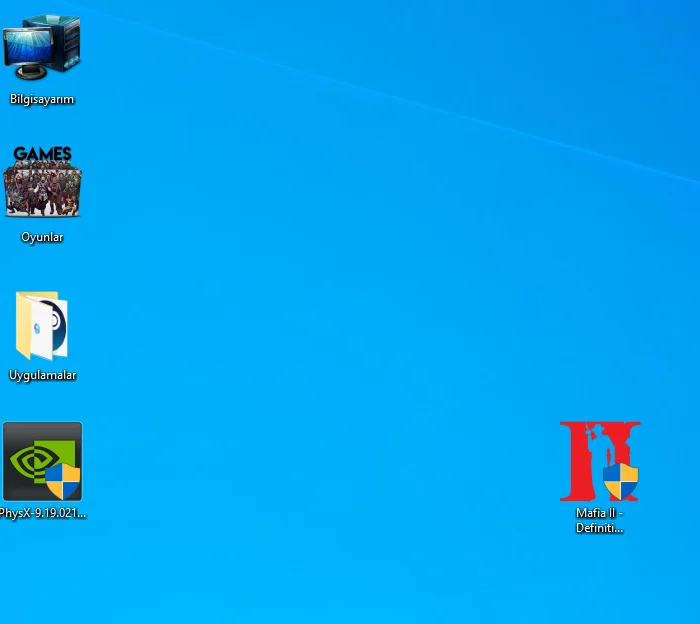Select the Uygulamalar folder icon

point(42,326)
